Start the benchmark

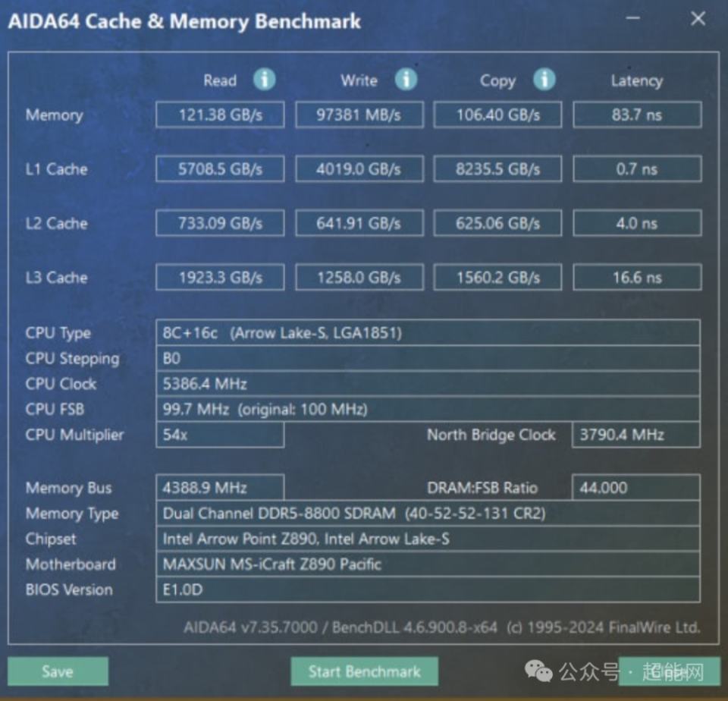pos(365,671)
